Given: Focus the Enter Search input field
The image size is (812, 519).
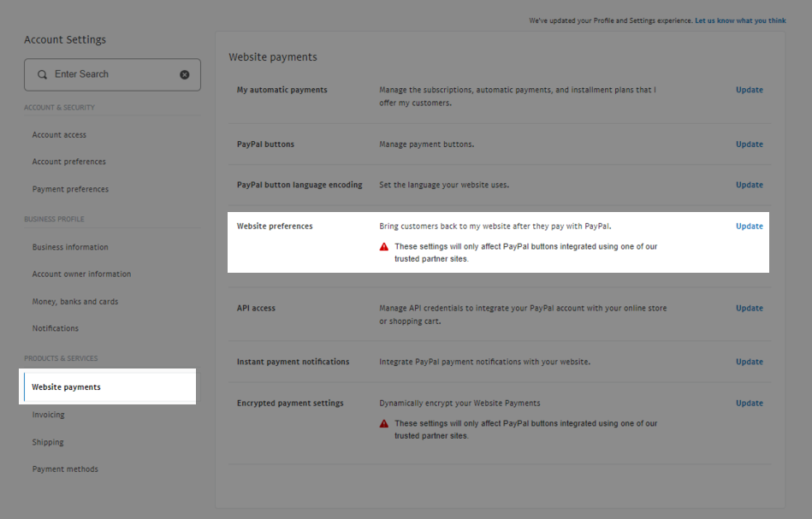Looking at the screenshot, I should [112, 74].
